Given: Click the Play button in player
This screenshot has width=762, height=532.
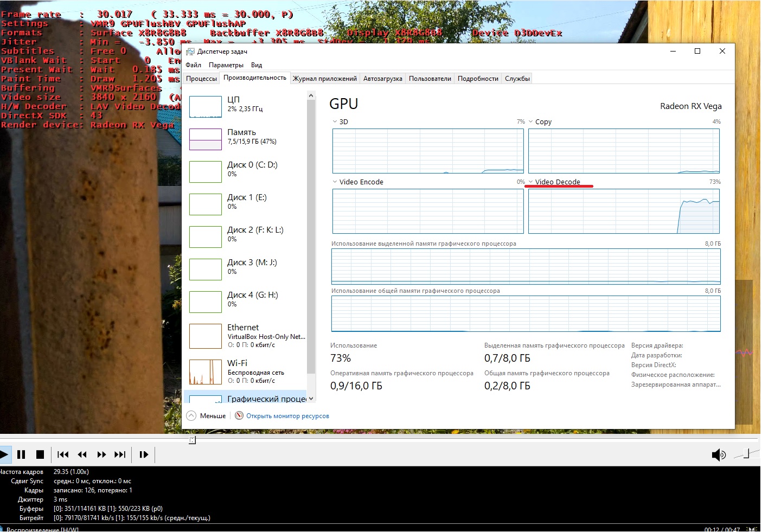Looking at the screenshot, I should pyautogui.click(x=4, y=454).
